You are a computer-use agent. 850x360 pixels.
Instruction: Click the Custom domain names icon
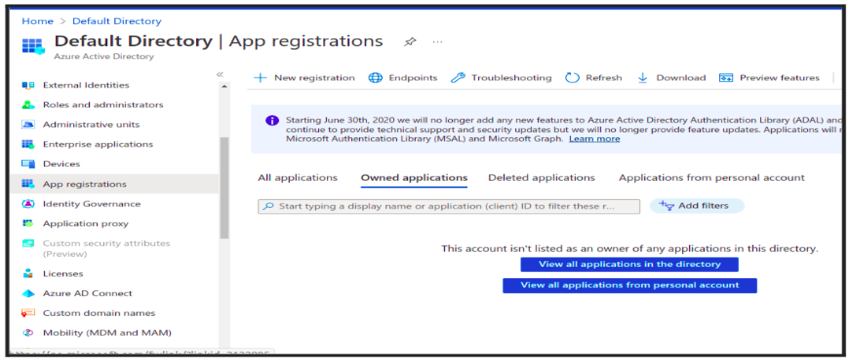click(28, 313)
